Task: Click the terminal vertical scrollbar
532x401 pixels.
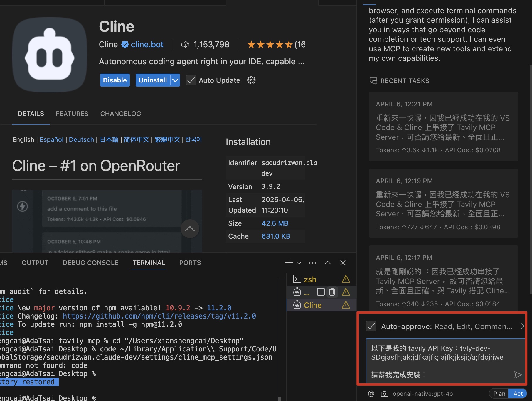Action: pyautogui.click(x=279, y=398)
